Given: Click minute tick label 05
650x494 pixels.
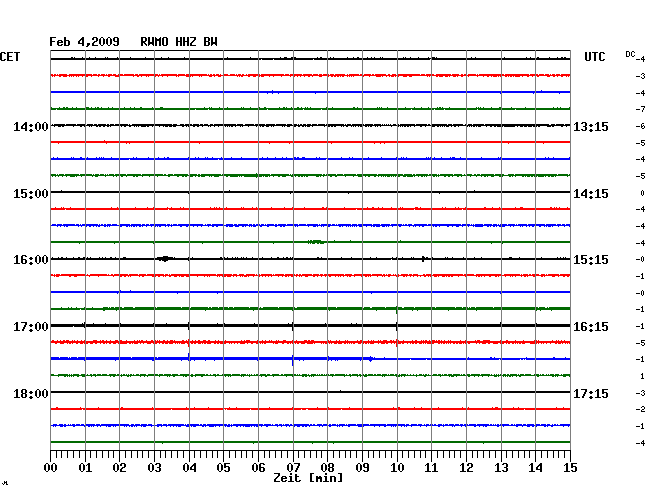Looking at the screenshot, I should [223, 468].
